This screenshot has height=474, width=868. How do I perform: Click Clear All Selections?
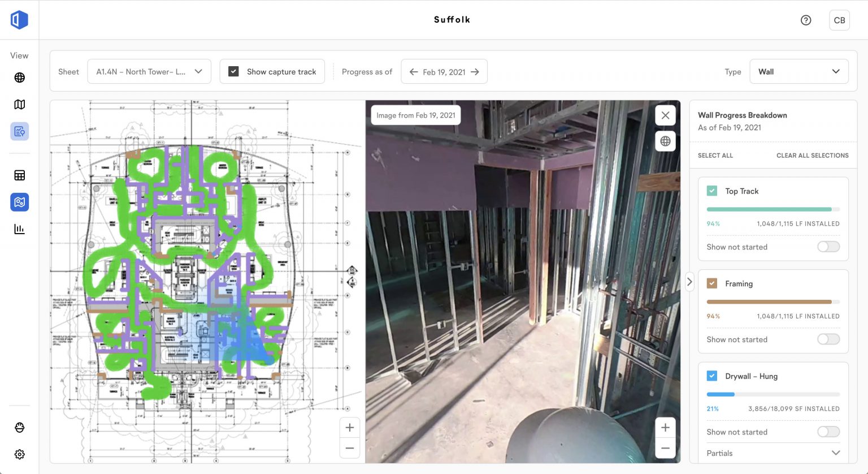point(812,155)
